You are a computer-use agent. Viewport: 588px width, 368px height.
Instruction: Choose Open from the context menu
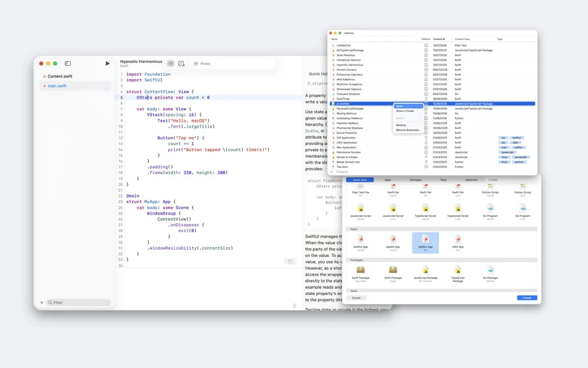coord(408,106)
